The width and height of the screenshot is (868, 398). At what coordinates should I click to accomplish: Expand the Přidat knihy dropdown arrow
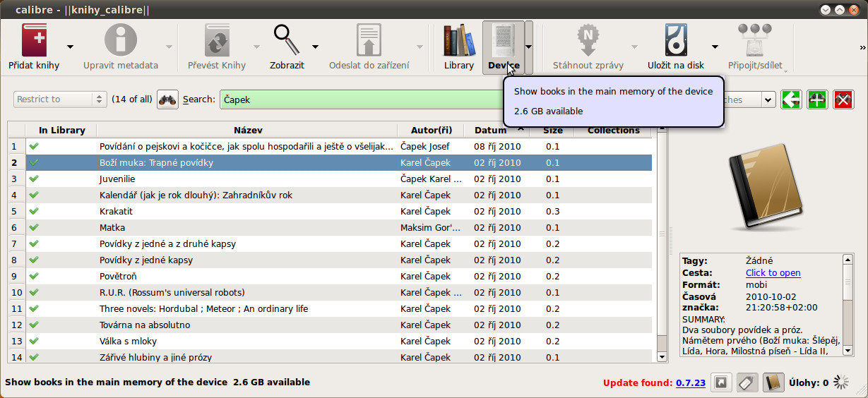[70, 47]
